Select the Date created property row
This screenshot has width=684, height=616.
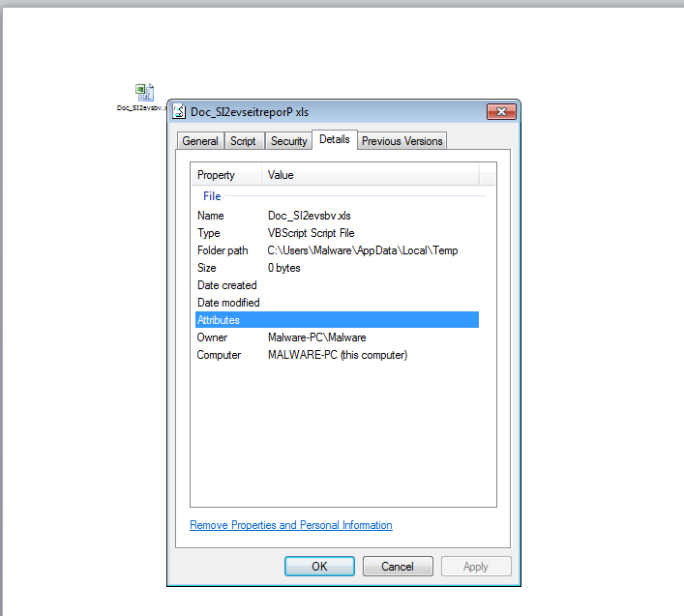(x=334, y=285)
